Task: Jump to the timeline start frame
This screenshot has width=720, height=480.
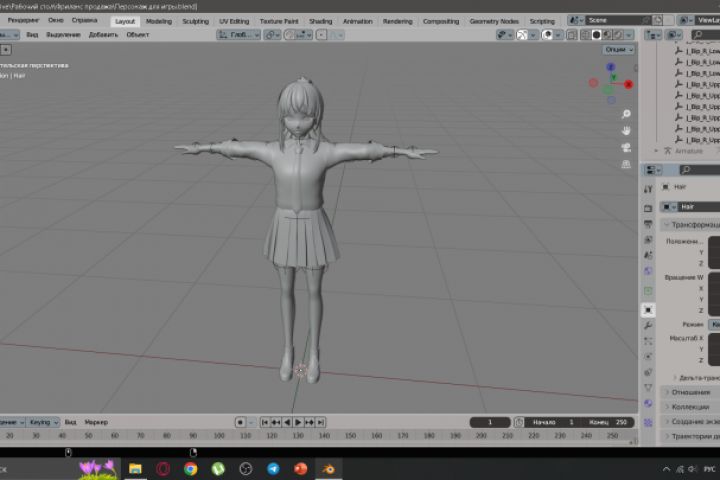Action: tap(265, 422)
